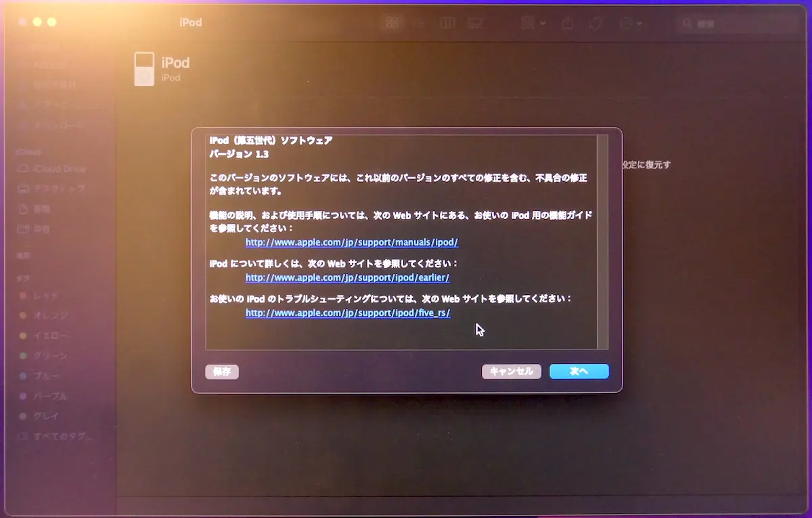Click the tag toolbar icon
Viewport: 812px width, 518px height.
[595, 23]
